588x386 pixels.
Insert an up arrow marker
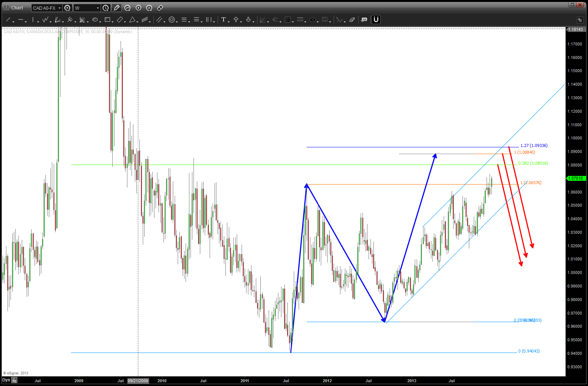coord(236,20)
